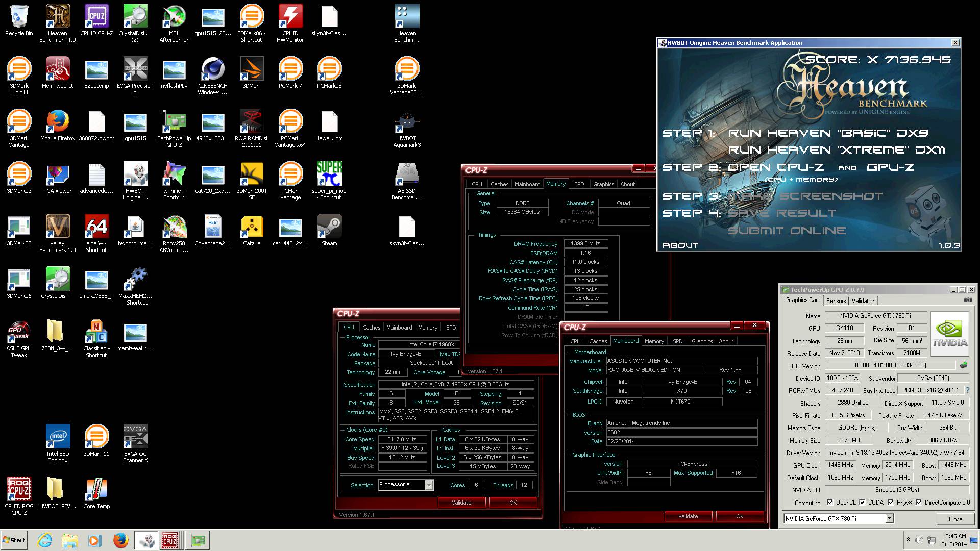
Task: Open CPUID ROG CPU-Z desktop icon
Action: (x=19, y=496)
